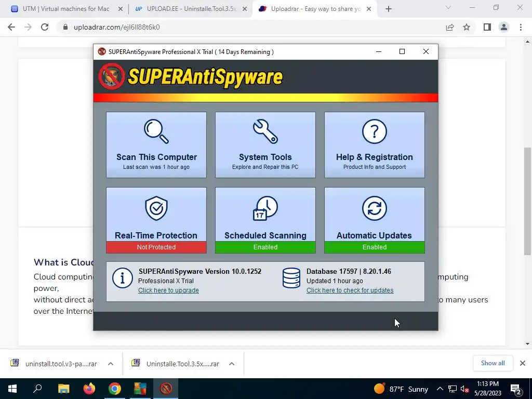Open Chrome three-dot menu
The width and height of the screenshot is (532, 399).
521,27
